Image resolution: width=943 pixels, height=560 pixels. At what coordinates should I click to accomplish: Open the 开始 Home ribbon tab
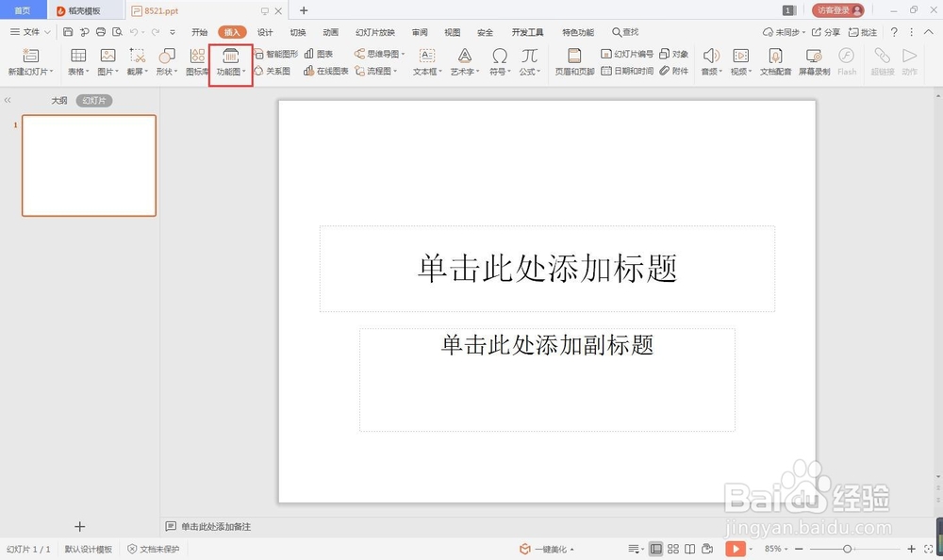click(199, 32)
